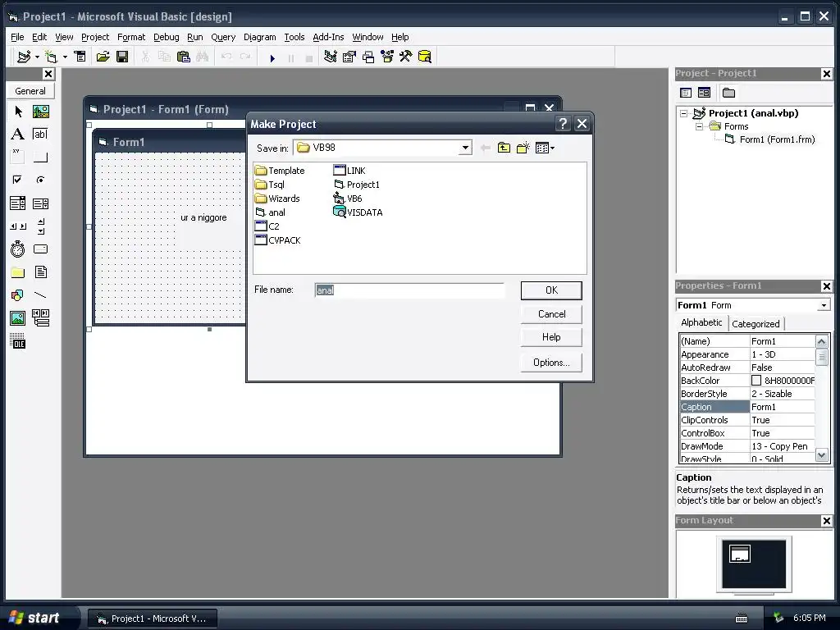Select the TextBox tool in toolbox
Image resolution: width=840 pixels, height=630 pixels.
41,134
